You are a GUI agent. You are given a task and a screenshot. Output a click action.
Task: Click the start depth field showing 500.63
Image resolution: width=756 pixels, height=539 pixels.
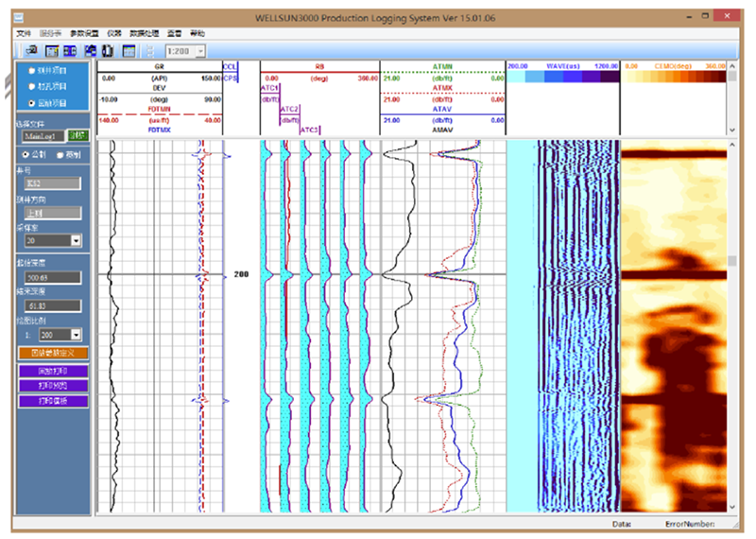[x=52, y=277]
